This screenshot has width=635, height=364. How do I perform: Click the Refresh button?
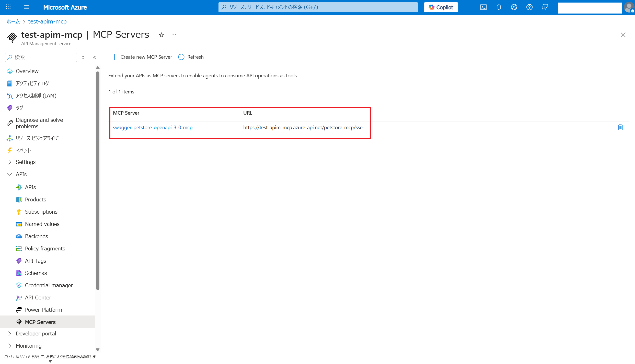tap(191, 57)
